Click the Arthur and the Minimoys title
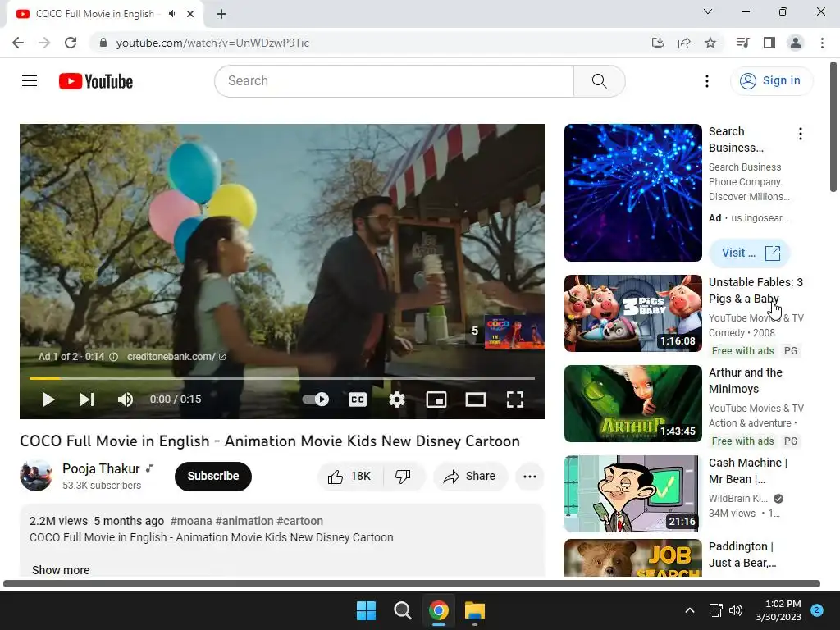Image resolution: width=840 pixels, height=630 pixels. pyautogui.click(x=745, y=381)
